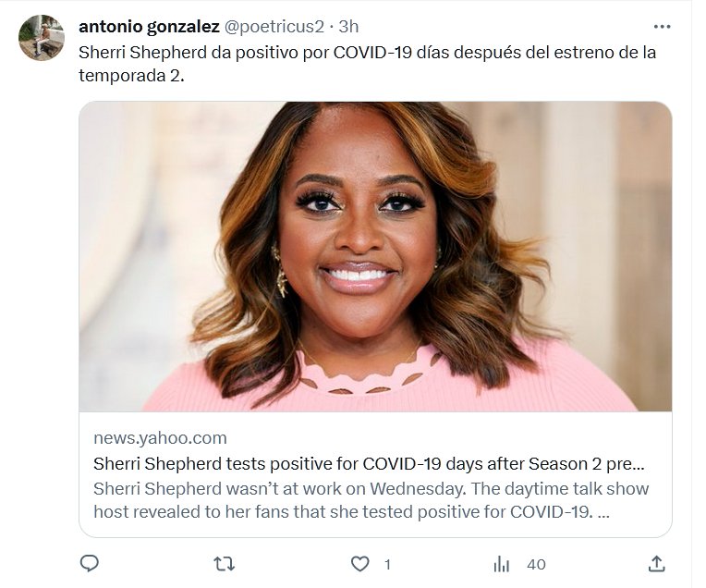The height and width of the screenshot is (588, 706).
Task: Click the display name antonio gonzalez
Action: coord(149,27)
